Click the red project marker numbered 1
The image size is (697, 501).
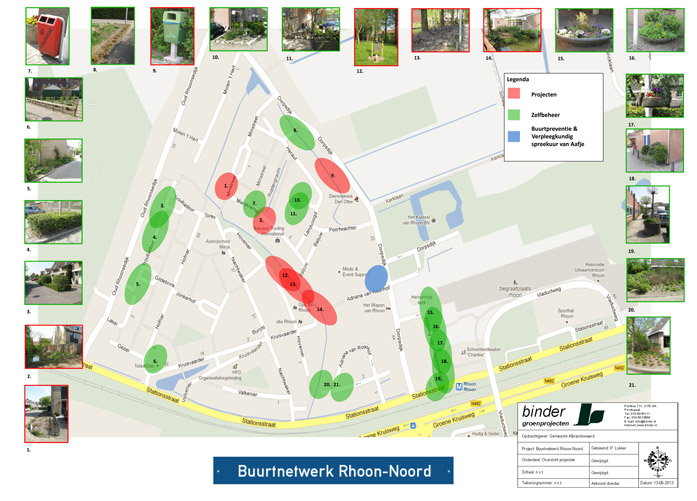(228, 186)
